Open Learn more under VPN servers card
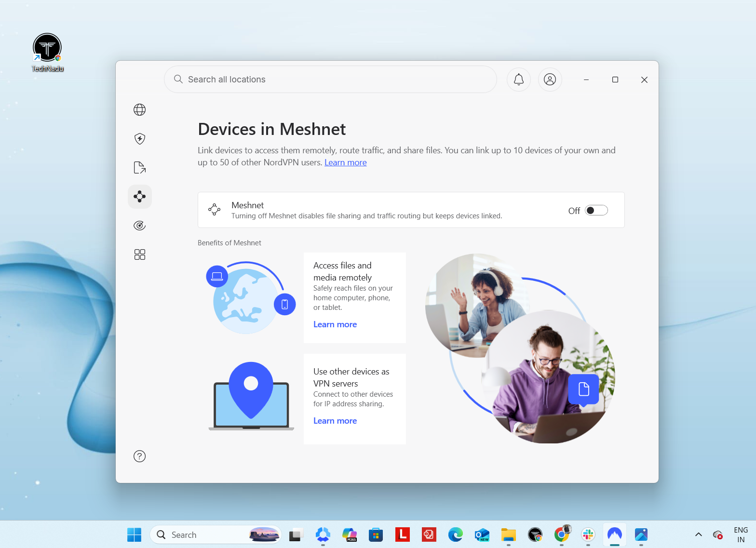 point(335,421)
